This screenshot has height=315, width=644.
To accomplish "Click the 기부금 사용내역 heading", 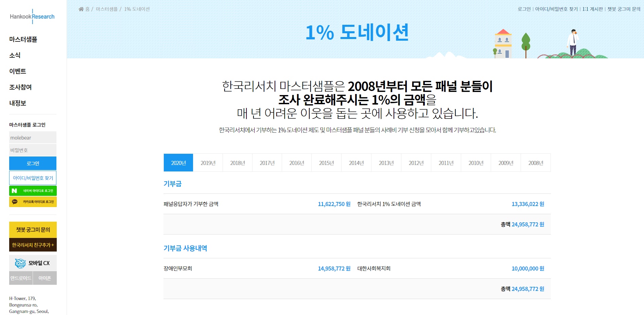I will coord(185,248).
